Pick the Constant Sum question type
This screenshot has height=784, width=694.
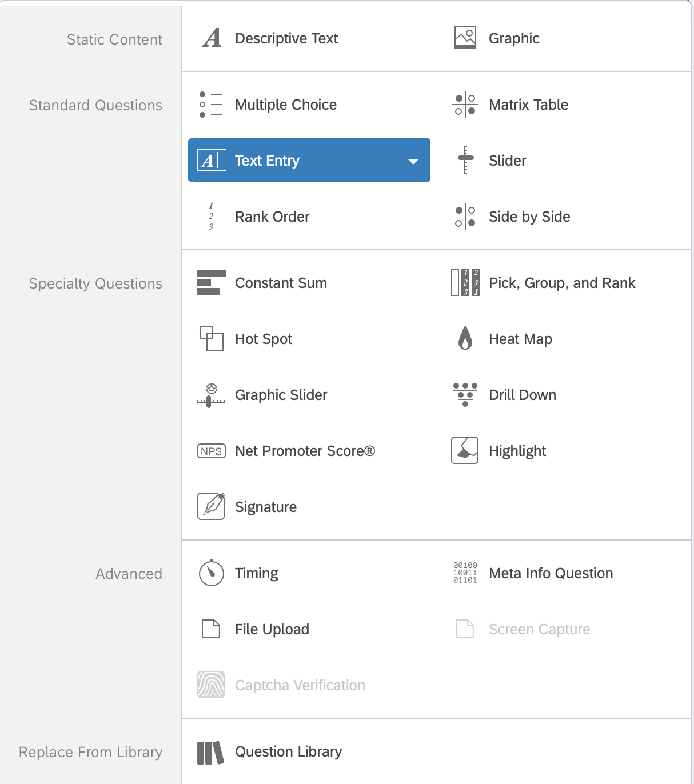pos(281,283)
